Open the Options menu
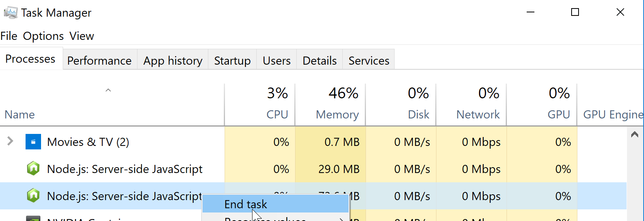 (43, 36)
